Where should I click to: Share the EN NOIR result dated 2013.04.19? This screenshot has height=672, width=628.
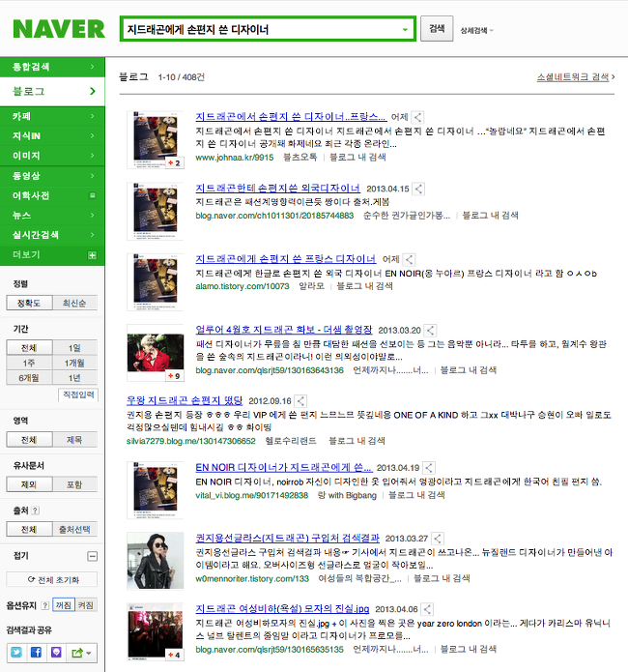pos(429,468)
